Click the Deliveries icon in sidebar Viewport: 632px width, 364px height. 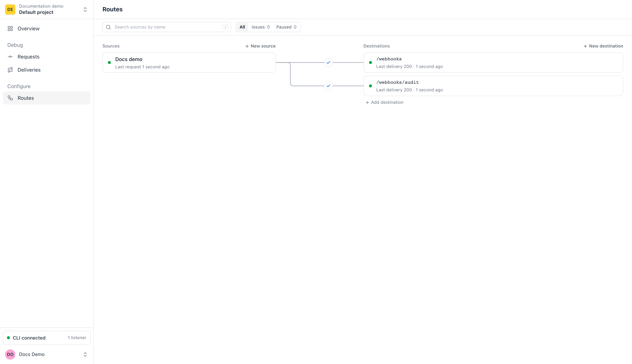[x=10, y=70]
